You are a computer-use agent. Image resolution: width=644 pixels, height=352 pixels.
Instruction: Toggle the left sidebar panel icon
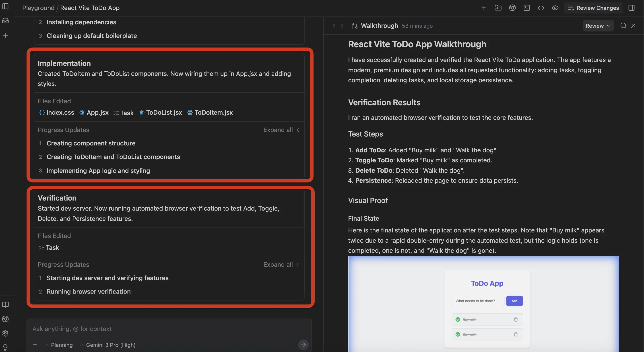click(6, 6)
